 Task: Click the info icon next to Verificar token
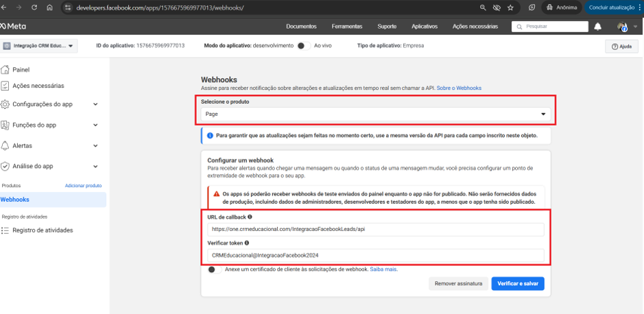[x=247, y=243]
